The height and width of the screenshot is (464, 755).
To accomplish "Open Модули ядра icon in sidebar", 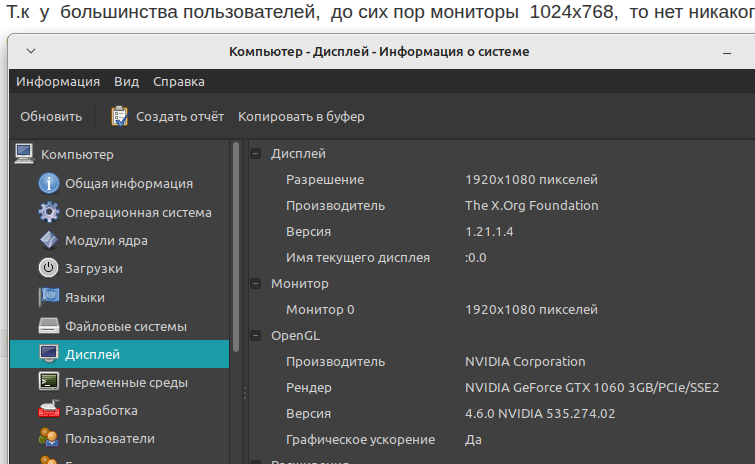I will tap(49, 240).
